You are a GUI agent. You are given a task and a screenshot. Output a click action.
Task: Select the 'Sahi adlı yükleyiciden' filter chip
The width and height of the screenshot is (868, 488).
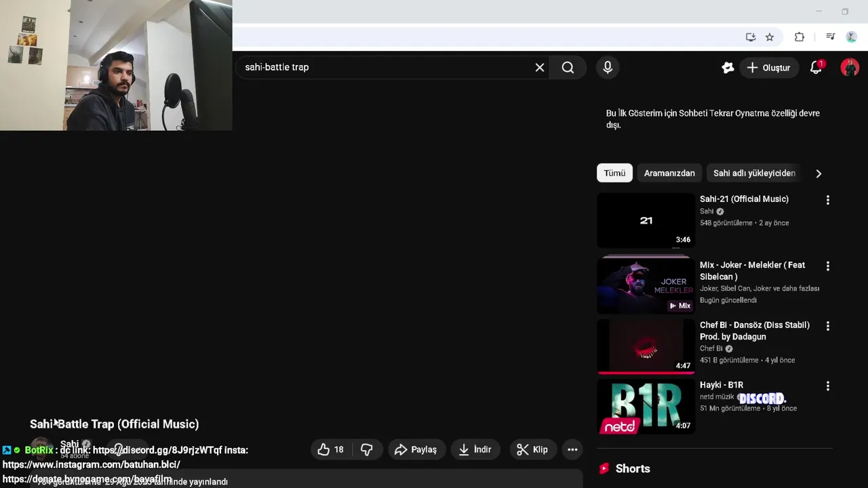pyautogui.click(x=754, y=173)
